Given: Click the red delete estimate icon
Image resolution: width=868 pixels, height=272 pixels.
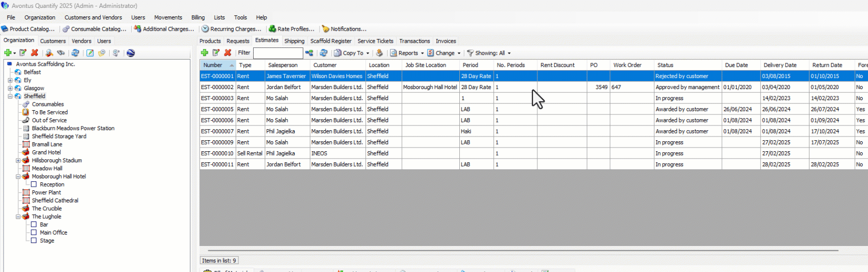Looking at the screenshot, I should point(228,53).
